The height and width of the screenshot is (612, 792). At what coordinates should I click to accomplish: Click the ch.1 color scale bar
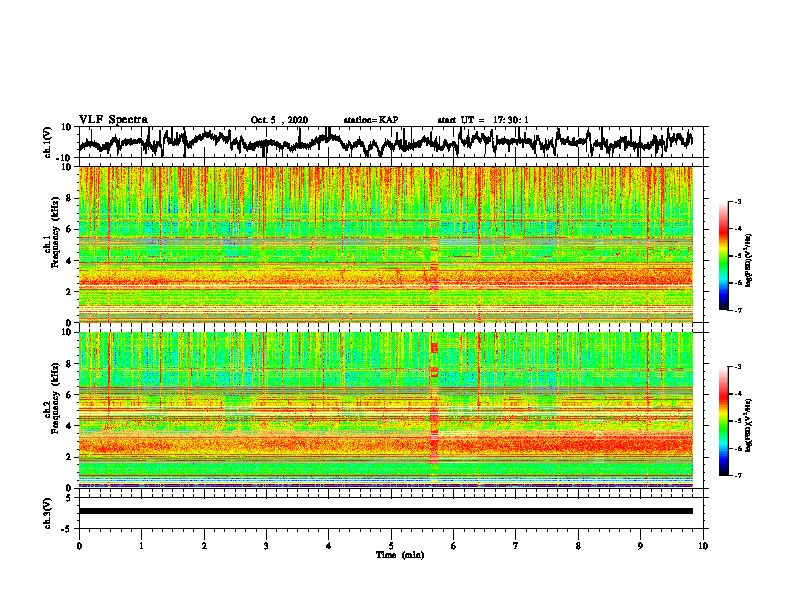tap(723, 256)
